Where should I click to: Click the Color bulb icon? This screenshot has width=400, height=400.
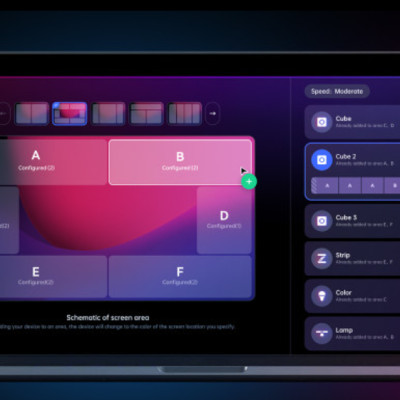pyautogui.click(x=322, y=296)
